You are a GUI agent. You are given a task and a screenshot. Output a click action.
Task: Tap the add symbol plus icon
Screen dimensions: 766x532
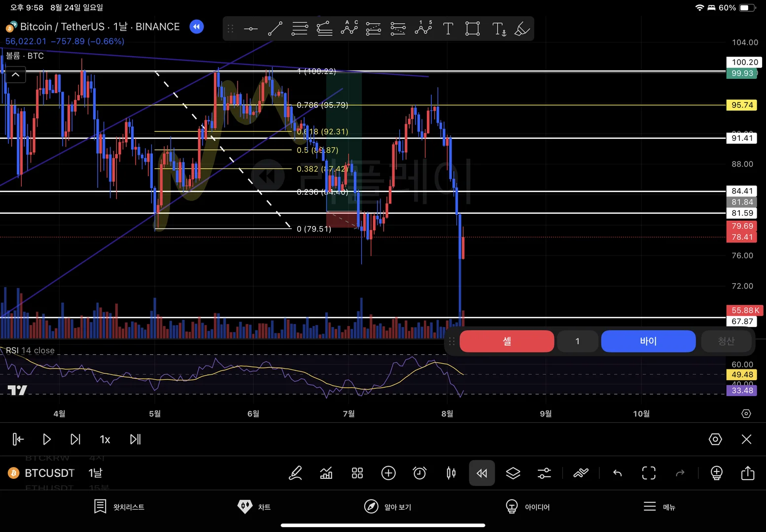(x=388, y=473)
